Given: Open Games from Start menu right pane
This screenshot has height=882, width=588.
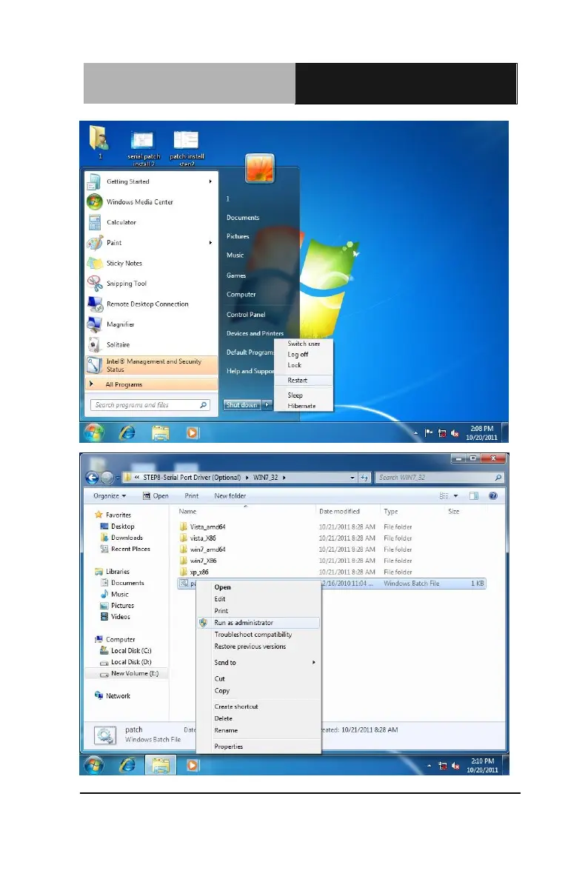Looking at the screenshot, I should (x=236, y=275).
